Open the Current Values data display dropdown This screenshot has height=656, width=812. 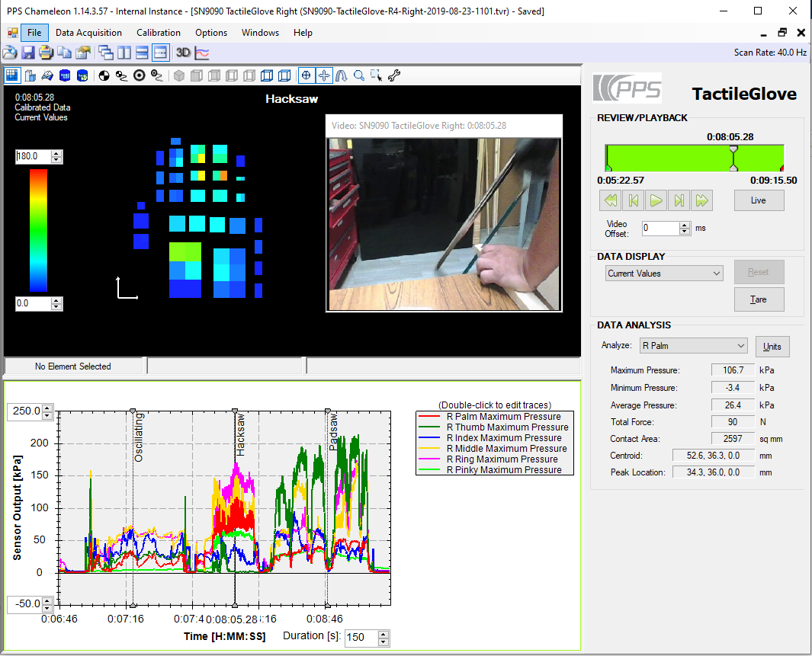pos(663,273)
